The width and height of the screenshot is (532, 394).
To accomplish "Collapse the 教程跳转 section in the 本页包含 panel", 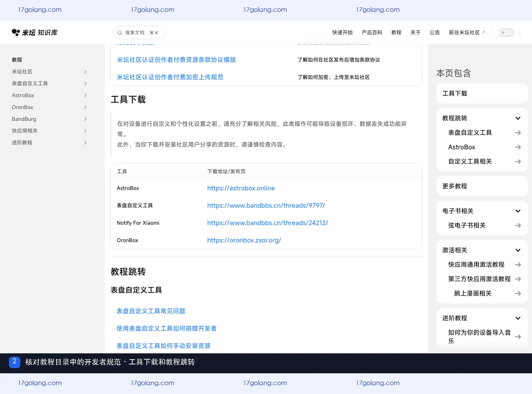I will click(x=518, y=118).
